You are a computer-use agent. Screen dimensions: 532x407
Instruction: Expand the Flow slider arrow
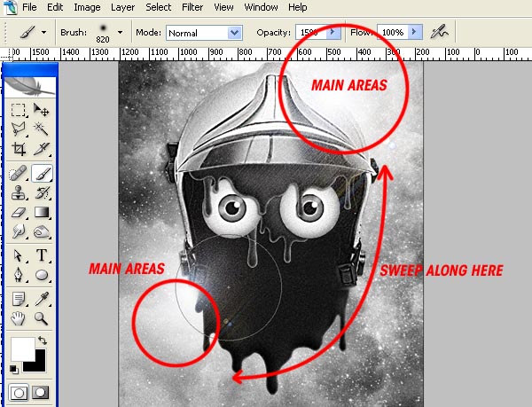tap(414, 32)
